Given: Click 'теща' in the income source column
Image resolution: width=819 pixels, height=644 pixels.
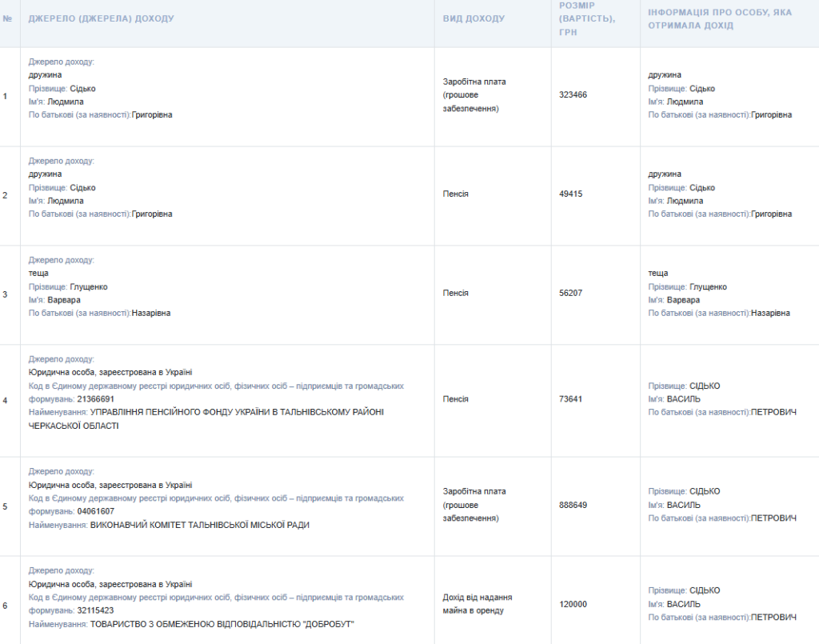Looking at the screenshot, I should [x=38, y=274].
